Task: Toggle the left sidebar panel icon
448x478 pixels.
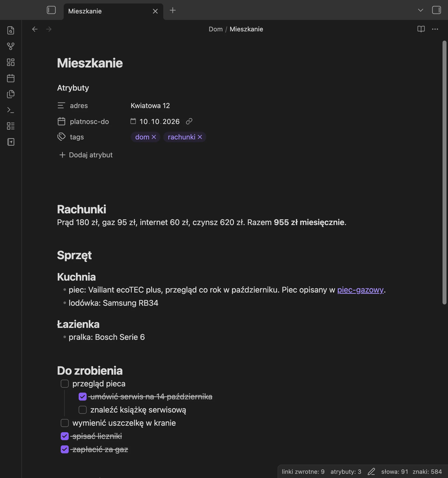Action: pos(51,10)
